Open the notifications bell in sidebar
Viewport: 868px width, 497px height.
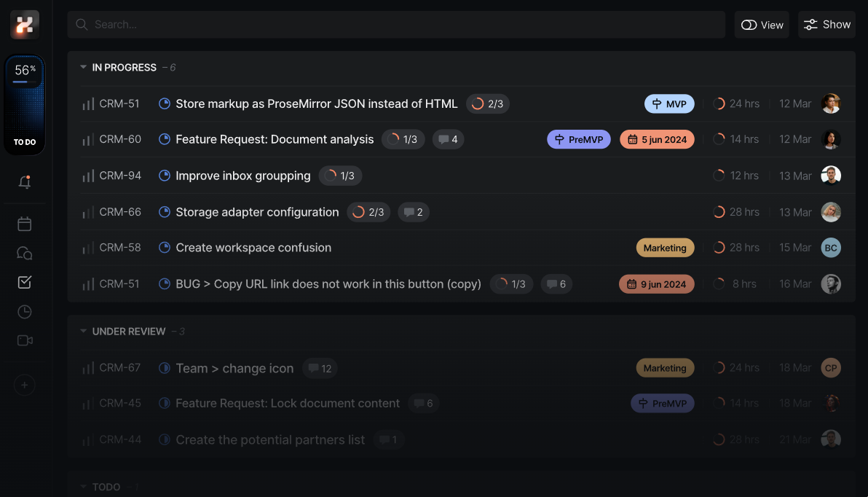[25, 182]
